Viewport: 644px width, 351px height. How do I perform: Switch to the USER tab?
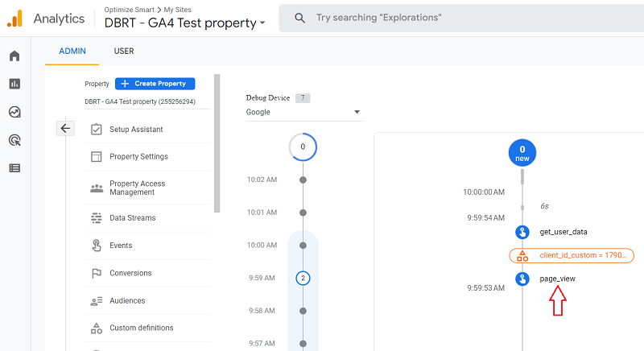click(x=124, y=52)
